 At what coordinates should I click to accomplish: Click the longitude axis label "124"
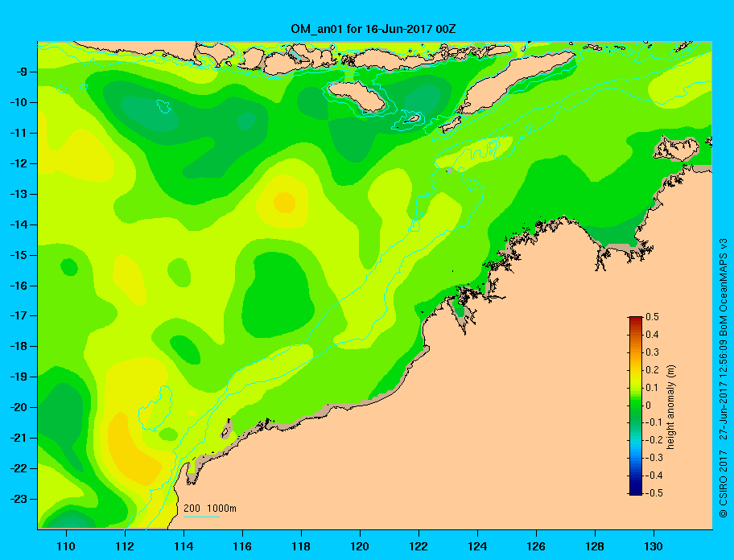coord(477,546)
